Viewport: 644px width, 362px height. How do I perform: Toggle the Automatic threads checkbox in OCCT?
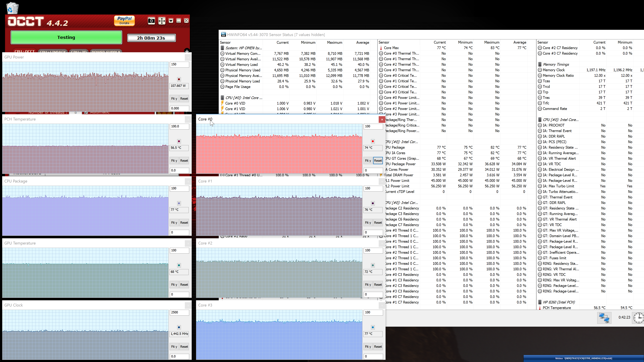[86, 112]
